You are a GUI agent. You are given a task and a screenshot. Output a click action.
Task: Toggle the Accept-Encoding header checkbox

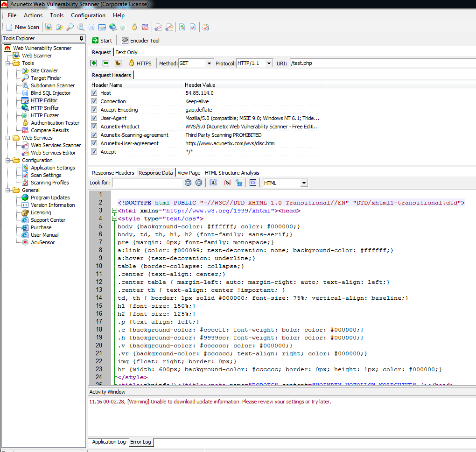coord(94,110)
